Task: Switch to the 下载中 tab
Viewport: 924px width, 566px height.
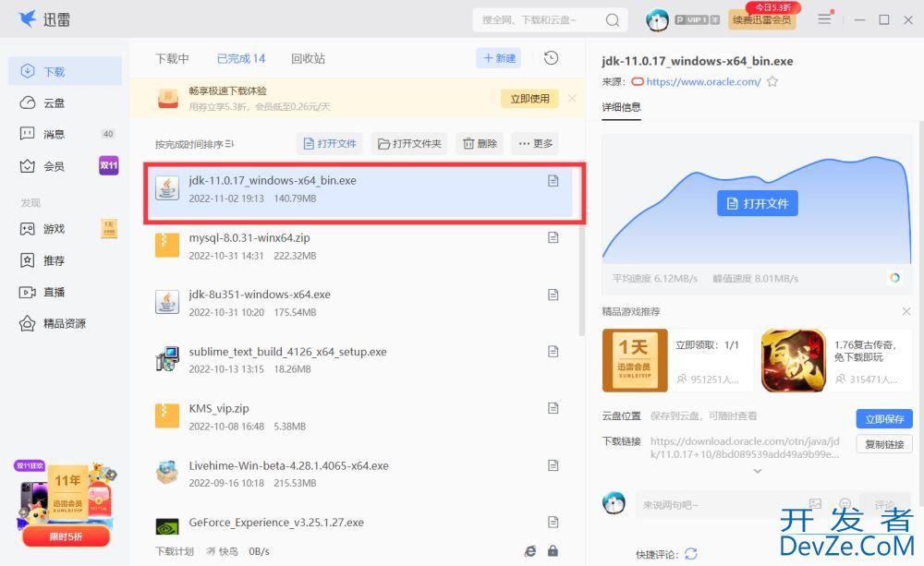Action: pos(172,58)
